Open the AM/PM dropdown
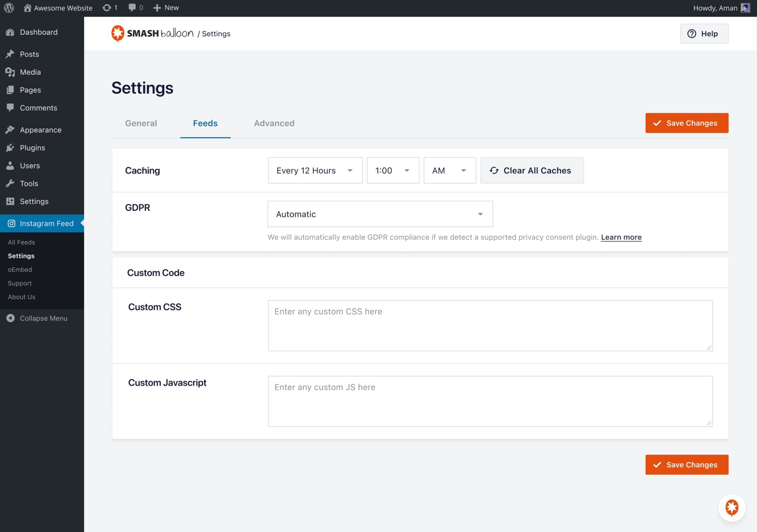 click(x=449, y=170)
